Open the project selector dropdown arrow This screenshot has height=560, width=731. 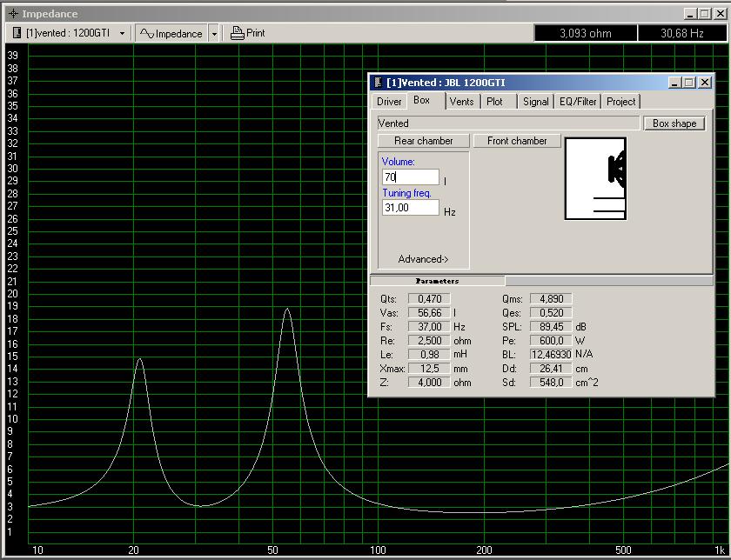(x=123, y=33)
